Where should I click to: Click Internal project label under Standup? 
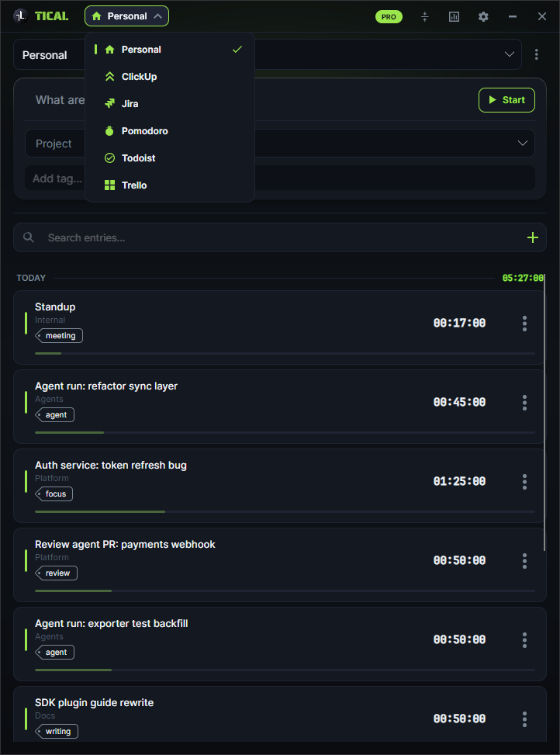pos(50,320)
